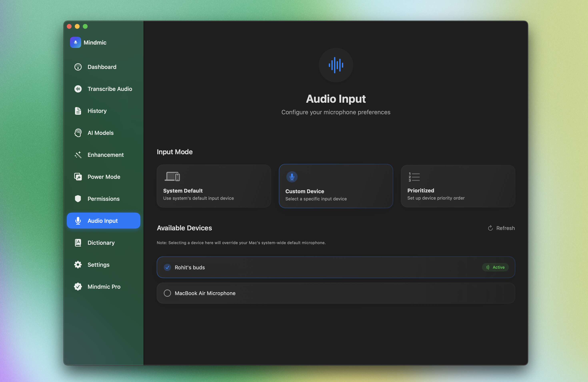588x382 pixels.
Task: Click the History document icon
Action: click(78, 111)
